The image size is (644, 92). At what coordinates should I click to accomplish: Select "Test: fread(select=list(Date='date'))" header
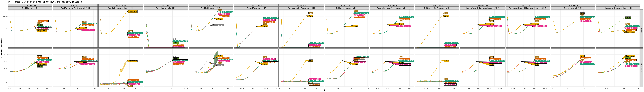(483, 8)
